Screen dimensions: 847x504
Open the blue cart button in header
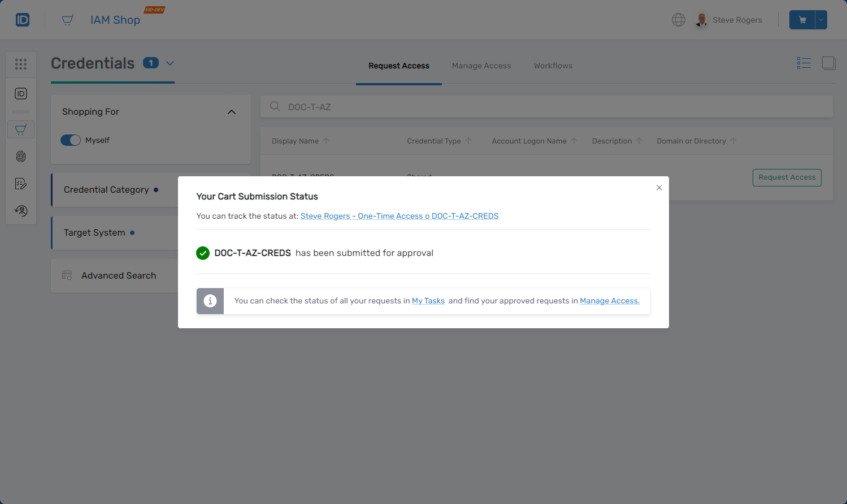(802, 20)
